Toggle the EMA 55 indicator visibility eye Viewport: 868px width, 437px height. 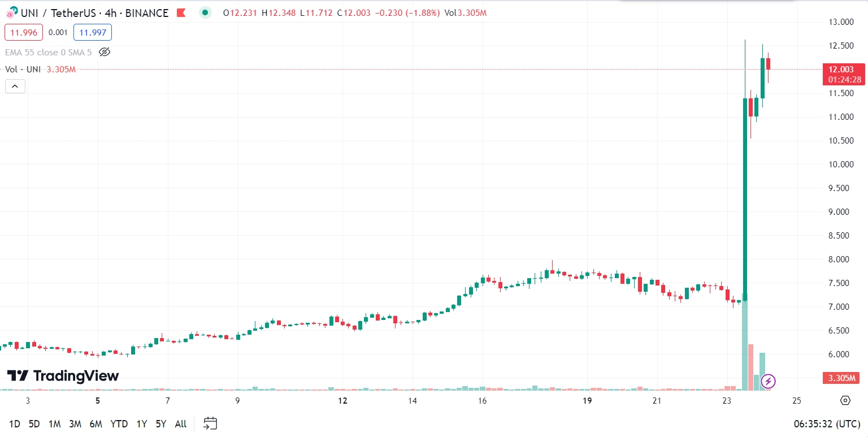[104, 52]
